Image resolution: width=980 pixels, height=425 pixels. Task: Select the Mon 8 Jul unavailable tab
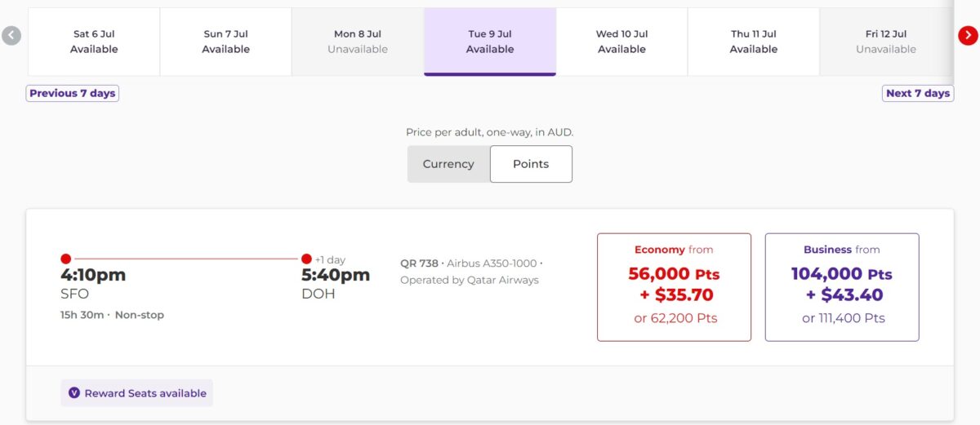coord(358,42)
